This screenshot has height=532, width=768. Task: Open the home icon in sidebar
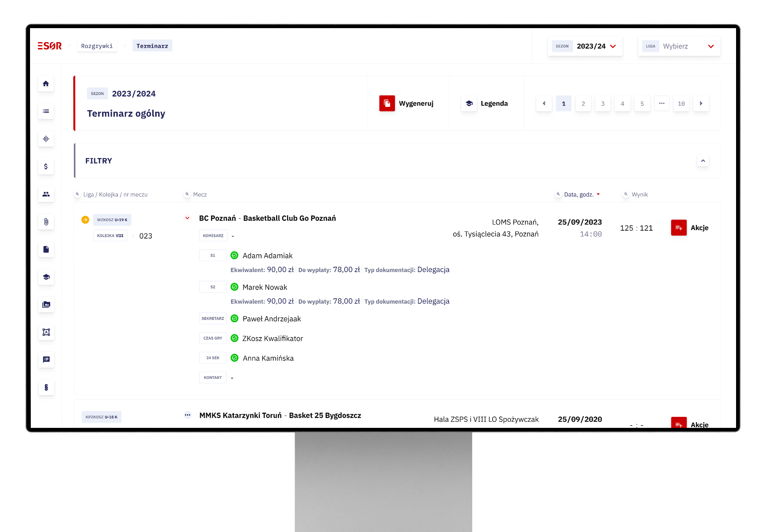tap(46, 84)
